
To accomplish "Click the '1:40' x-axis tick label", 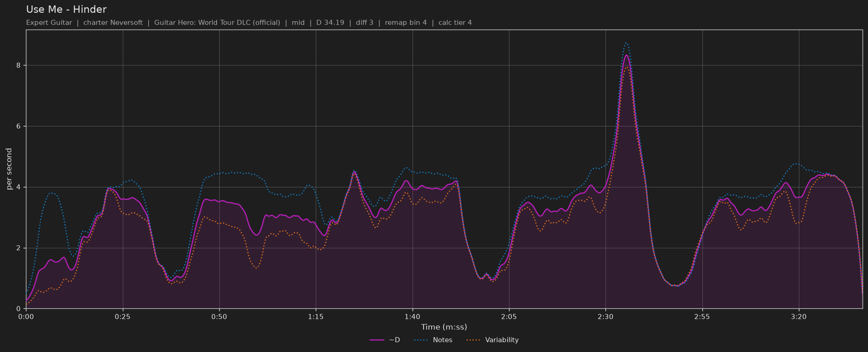I will point(412,317).
